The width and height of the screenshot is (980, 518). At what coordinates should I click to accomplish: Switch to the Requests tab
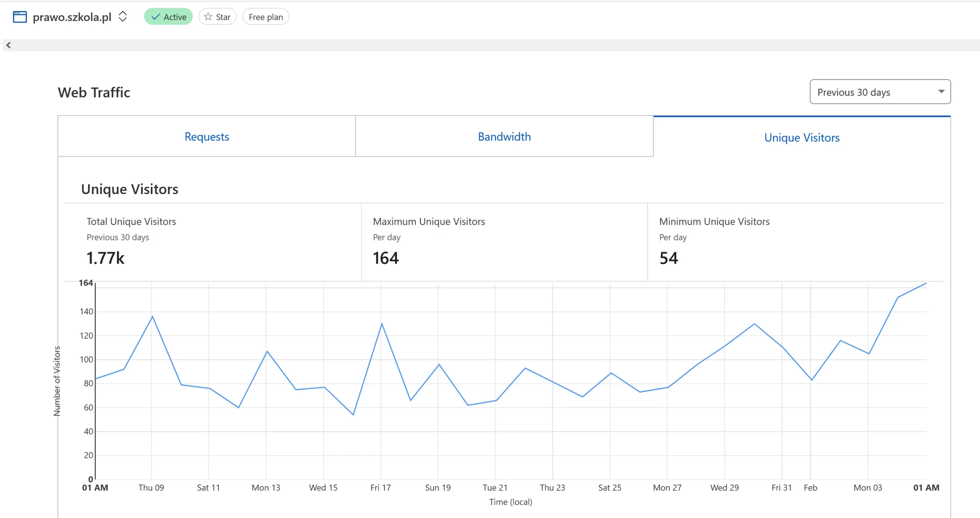tap(207, 137)
